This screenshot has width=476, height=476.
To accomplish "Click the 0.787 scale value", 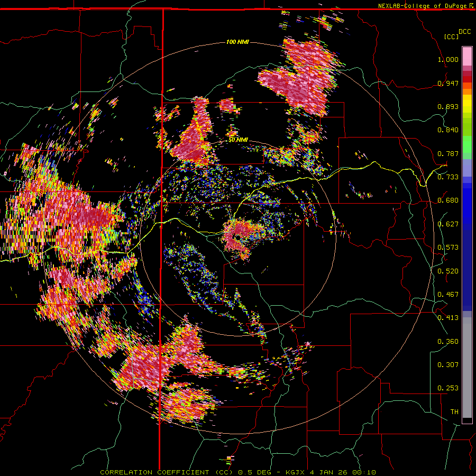I will click(448, 153).
